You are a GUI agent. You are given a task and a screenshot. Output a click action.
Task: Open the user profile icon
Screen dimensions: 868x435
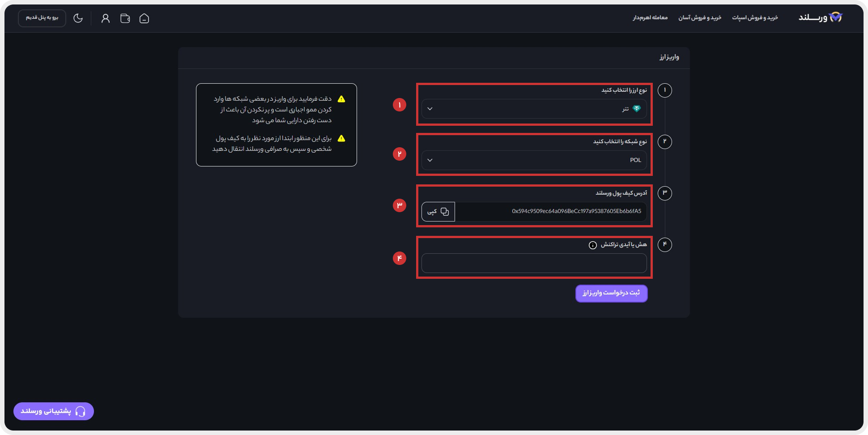[x=106, y=18]
